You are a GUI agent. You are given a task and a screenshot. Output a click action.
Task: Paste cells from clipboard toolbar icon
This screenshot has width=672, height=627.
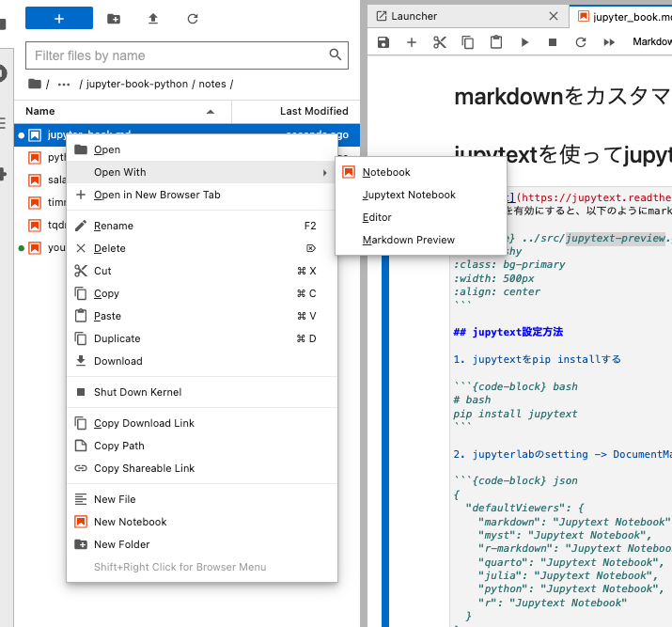pos(496,42)
